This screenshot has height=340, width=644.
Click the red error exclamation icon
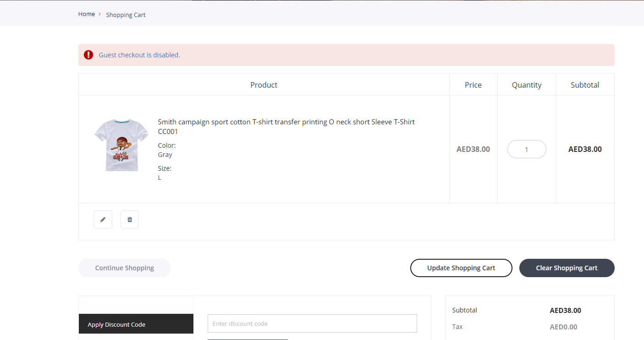(88, 55)
